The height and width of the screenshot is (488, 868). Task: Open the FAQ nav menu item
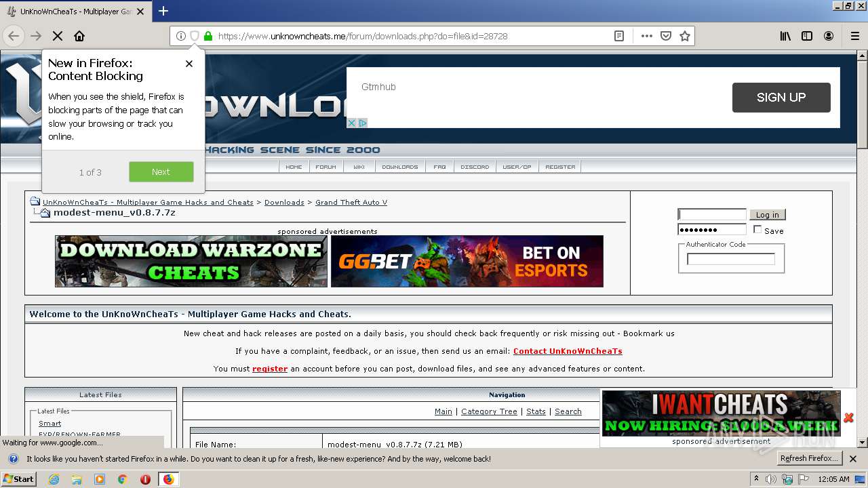[440, 167]
